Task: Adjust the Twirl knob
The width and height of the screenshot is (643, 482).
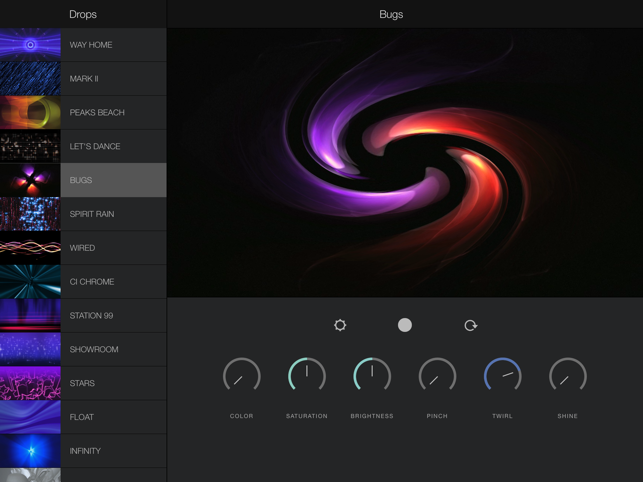Action: pyautogui.click(x=502, y=375)
